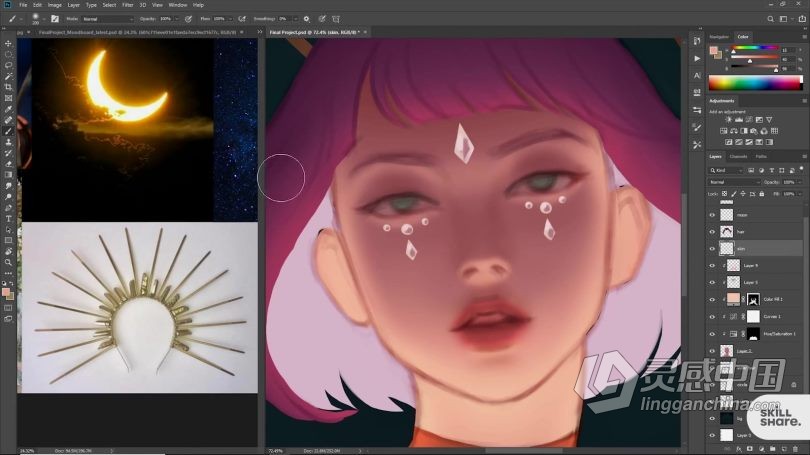Add a Levels adjustment icon

(739, 120)
